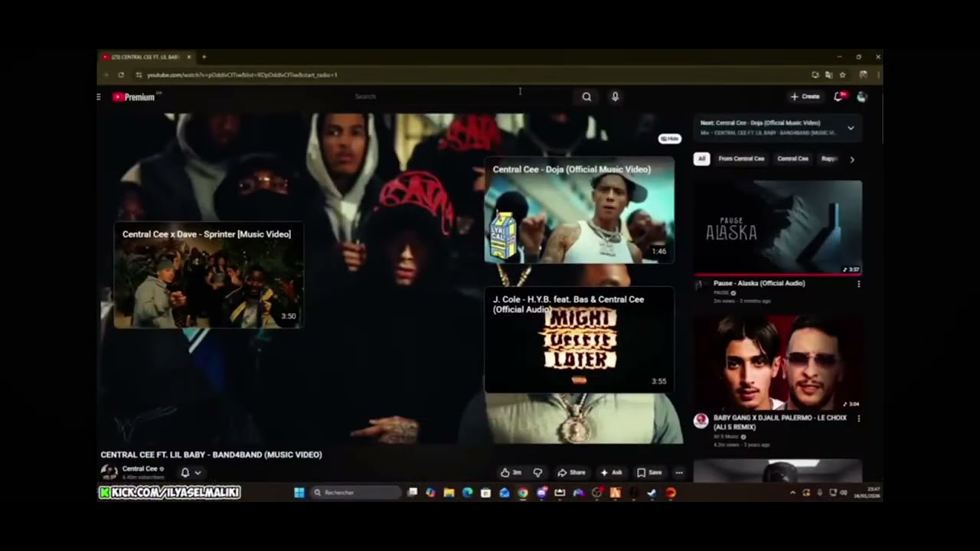Open BABY GANG X DJALIL PALERMO title link
980x551 pixels.
779,422
